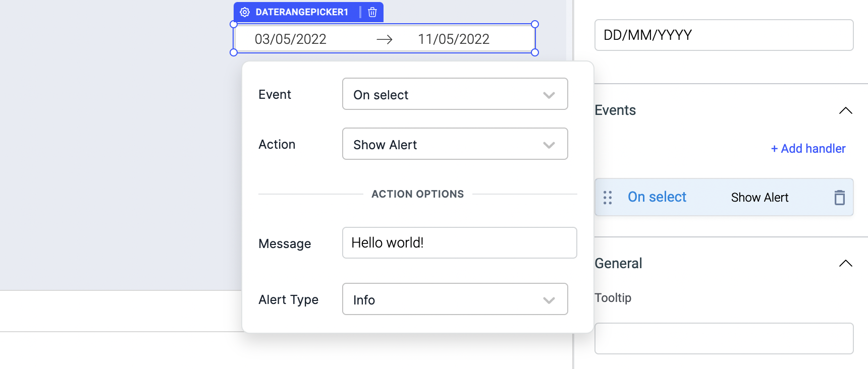Delete the widget via DATERANGEPICKER1 trash icon
Viewport: 868px width, 369px height.
pos(372,12)
